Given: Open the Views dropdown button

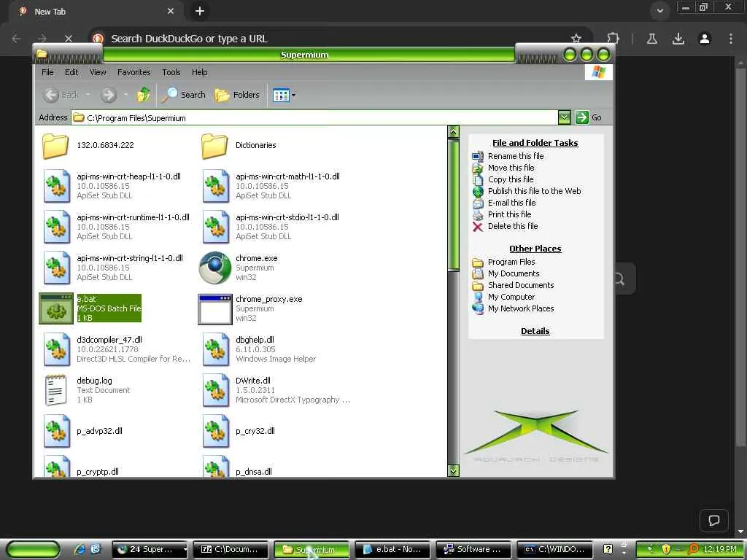Looking at the screenshot, I should pos(284,96).
